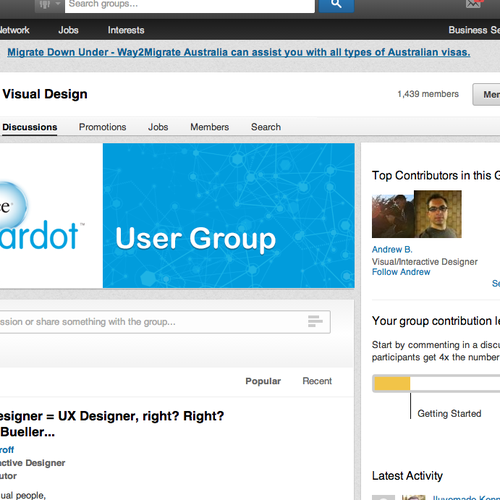Open the Business Services menu
The height and width of the screenshot is (500, 500).
(x=474, y=30)
